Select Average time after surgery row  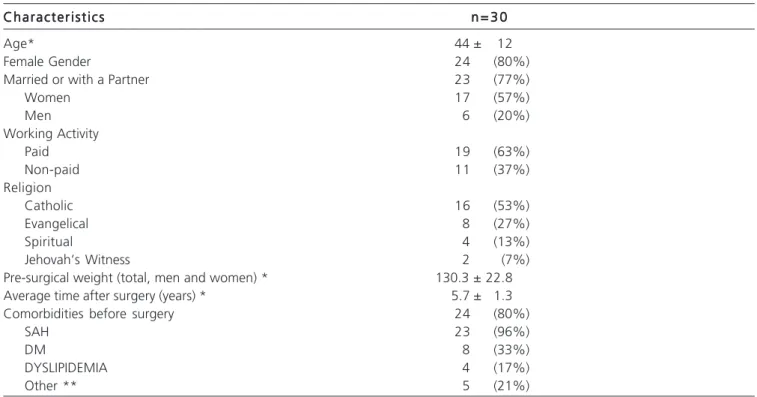point(378,296)
